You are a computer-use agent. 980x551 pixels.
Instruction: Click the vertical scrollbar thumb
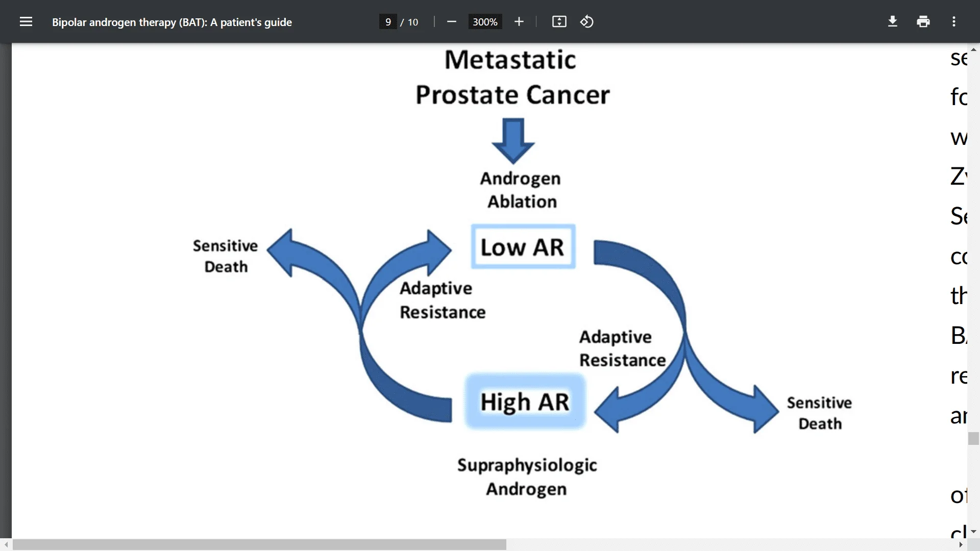pyautogui.click(x=973, y=439)
